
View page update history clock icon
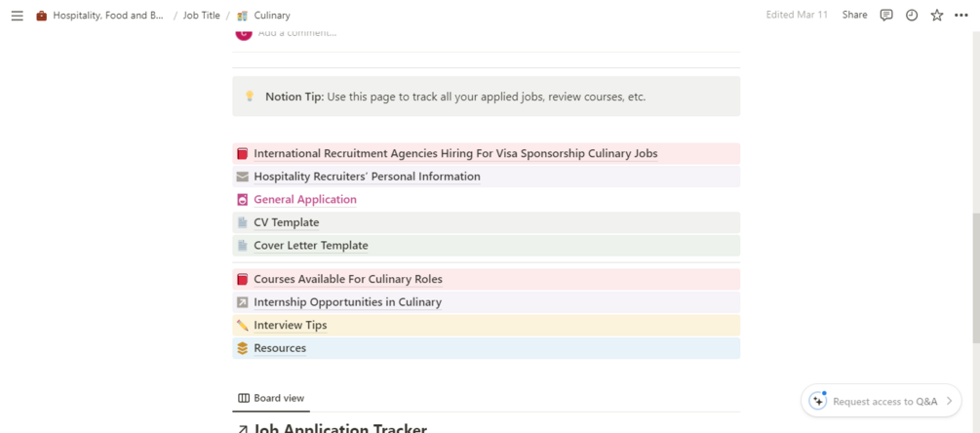point(912,16)
